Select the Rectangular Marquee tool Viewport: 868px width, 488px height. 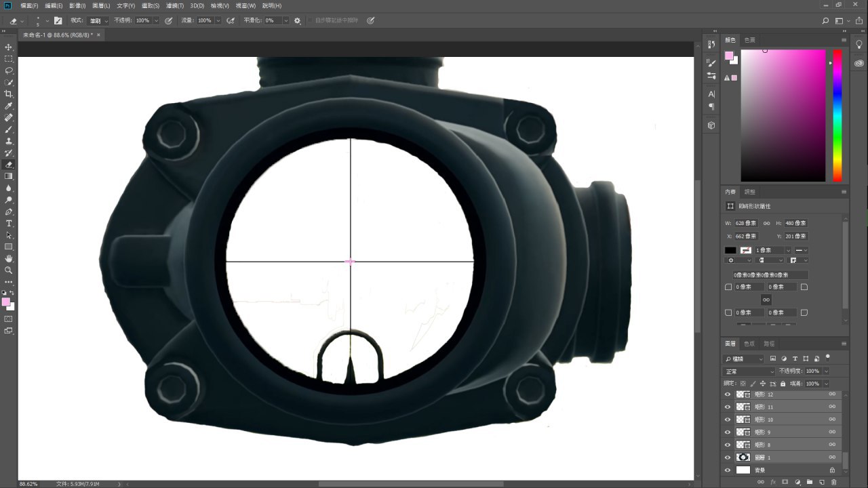pos(9,59)
